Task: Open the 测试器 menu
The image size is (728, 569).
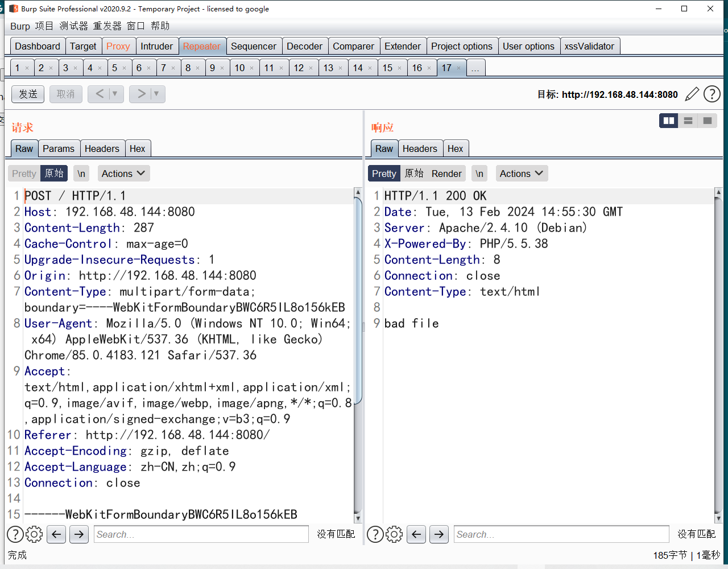Action: [x=74, y=26]
